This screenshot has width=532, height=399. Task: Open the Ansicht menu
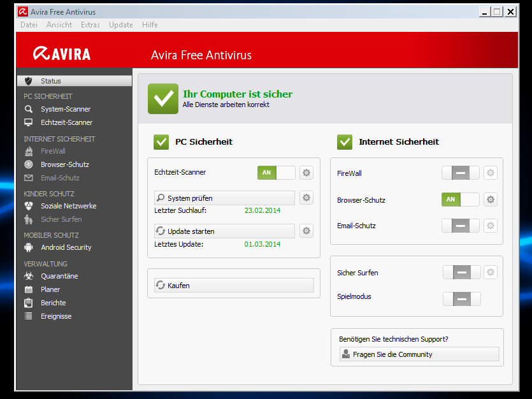coord(59,25)
